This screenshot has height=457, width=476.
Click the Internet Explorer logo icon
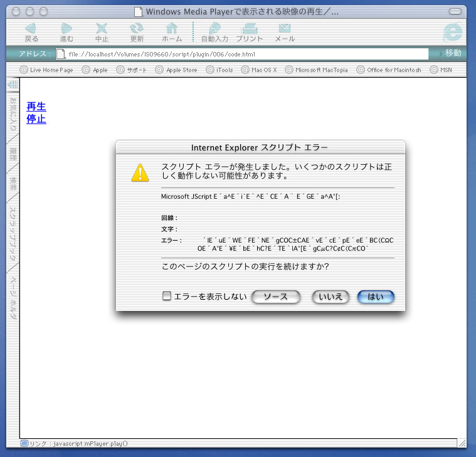pos(453,31)
